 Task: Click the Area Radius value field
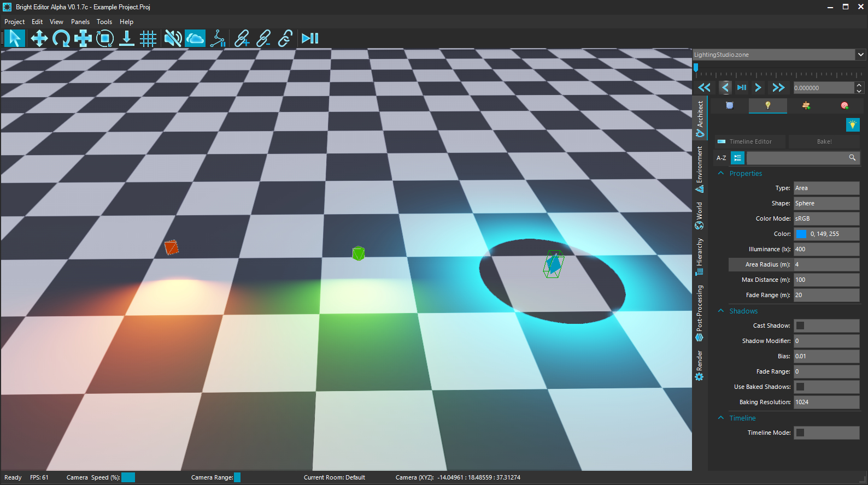coord(826,264)
